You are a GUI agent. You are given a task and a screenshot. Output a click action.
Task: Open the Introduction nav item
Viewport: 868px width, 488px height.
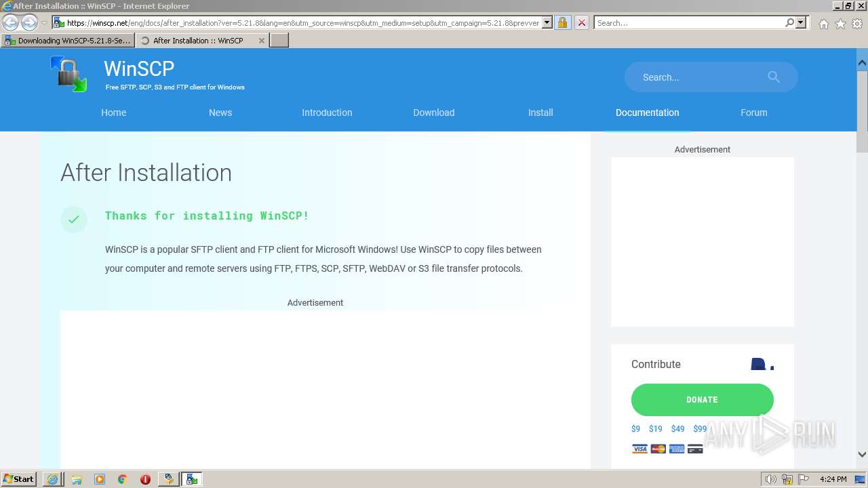point(327,113)
